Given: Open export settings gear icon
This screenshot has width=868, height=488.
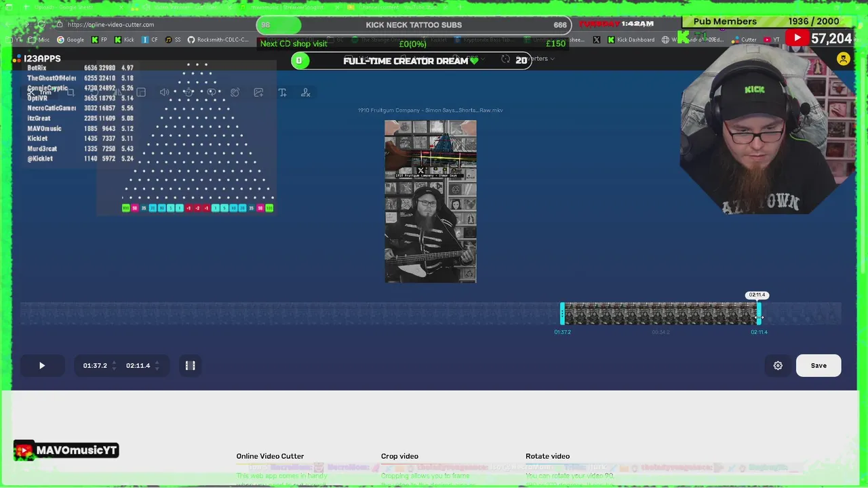Looking at the screenshot, I should point(778,365).
